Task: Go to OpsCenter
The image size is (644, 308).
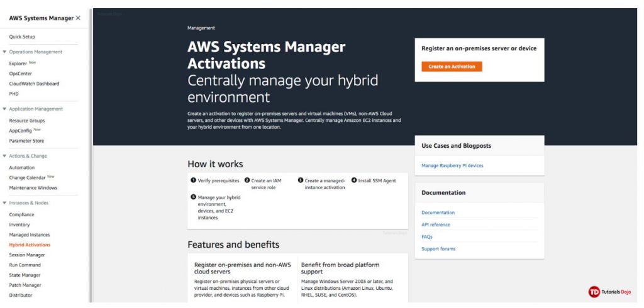Action: [21, 74]
